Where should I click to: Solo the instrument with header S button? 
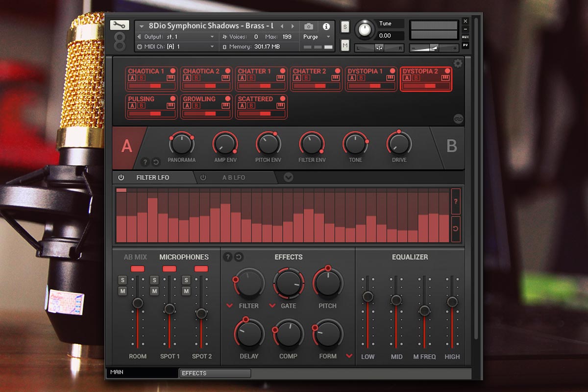pyautogui.click(x=345, y=26)
